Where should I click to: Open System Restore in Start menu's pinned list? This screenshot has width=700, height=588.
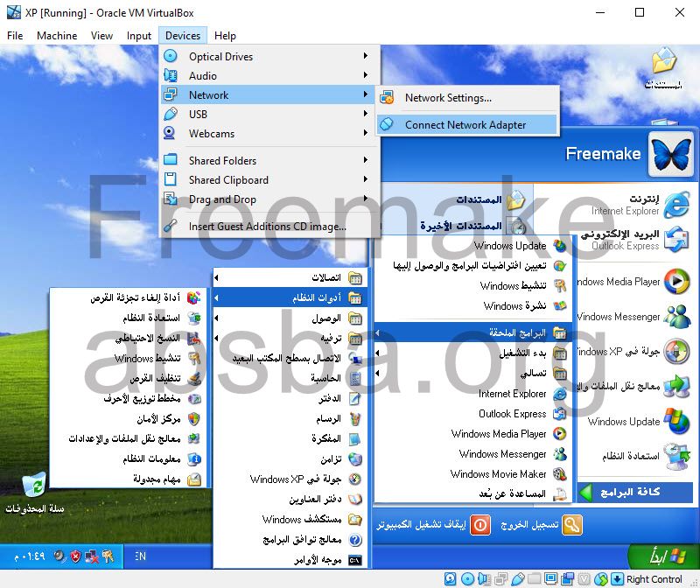tap(647, 456)
